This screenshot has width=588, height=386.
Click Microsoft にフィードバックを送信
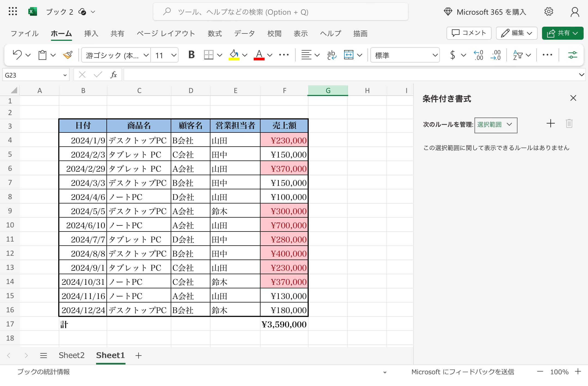(x=463, y=372)
